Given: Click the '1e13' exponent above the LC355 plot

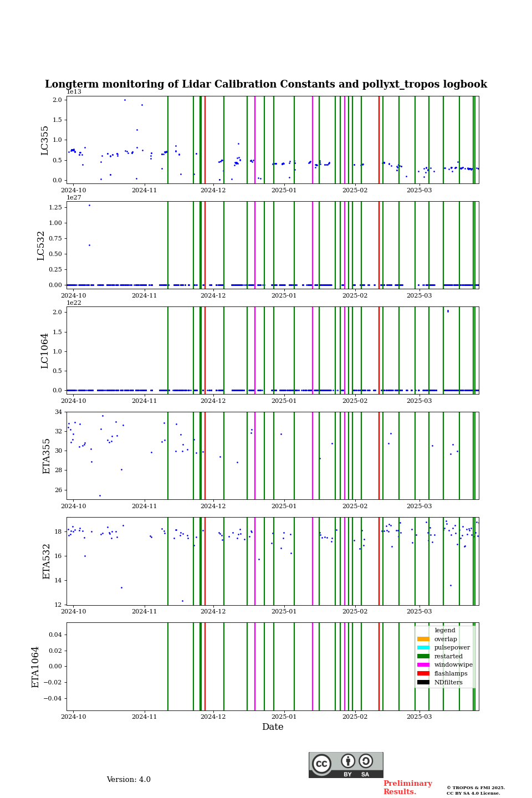Looking at the screenshot, I should click(74, 92).
